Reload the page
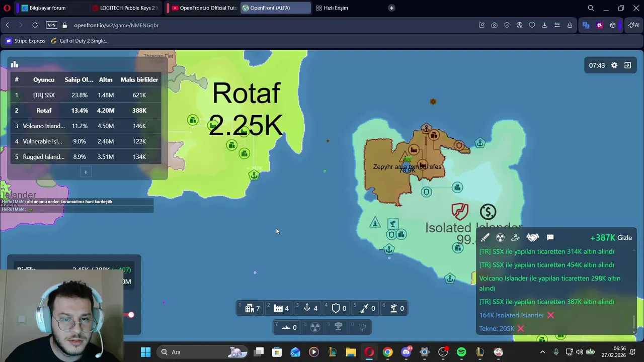 35,25
